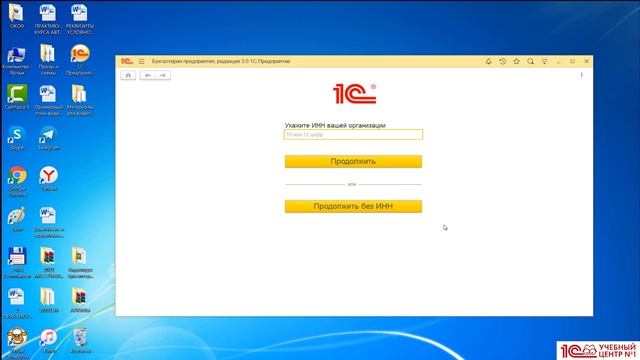Image resolution: width=640 pixels, height=360 pixels.
Task: Click the search magnifier in title bar
Action: click(530, 61)
